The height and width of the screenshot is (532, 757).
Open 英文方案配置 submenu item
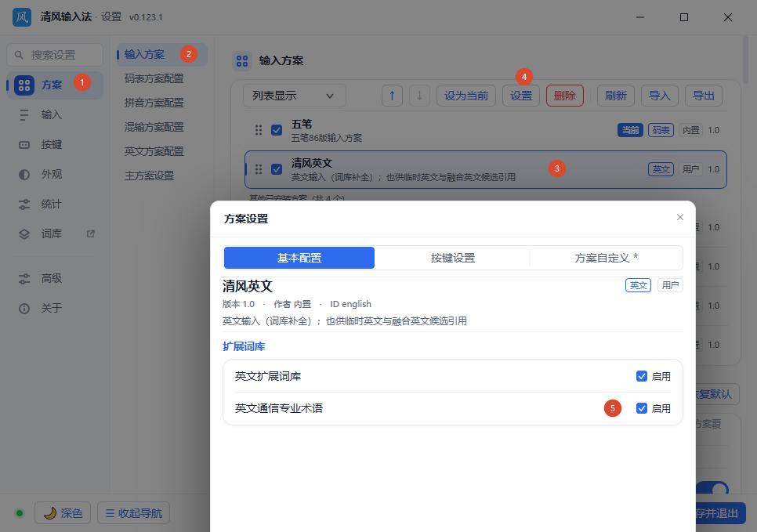click(154, 151)
